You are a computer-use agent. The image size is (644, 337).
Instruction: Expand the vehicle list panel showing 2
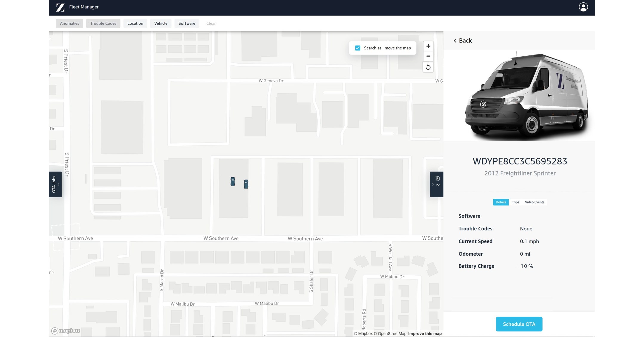click(436, 184)
